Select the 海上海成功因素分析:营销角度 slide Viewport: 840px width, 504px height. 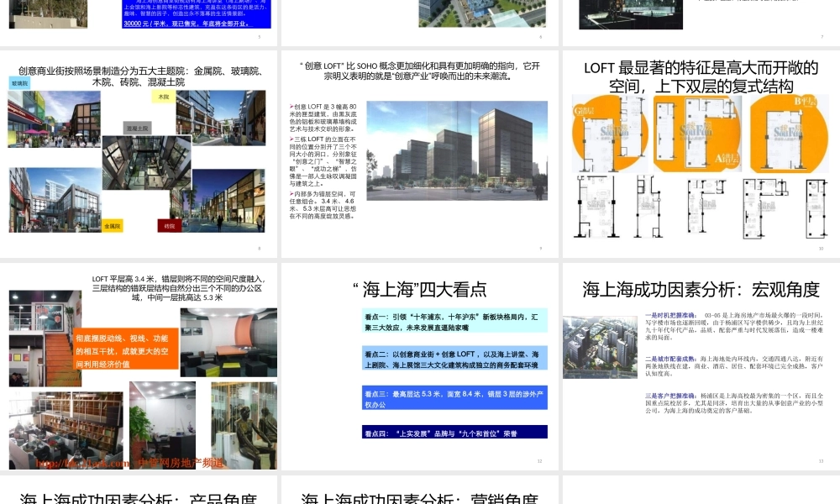[x=419, y=490]
